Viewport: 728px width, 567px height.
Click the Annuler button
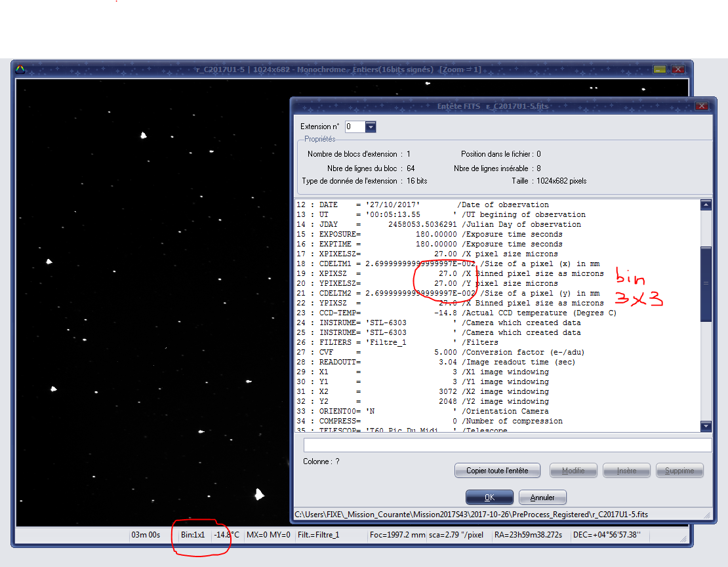(542, 498)
